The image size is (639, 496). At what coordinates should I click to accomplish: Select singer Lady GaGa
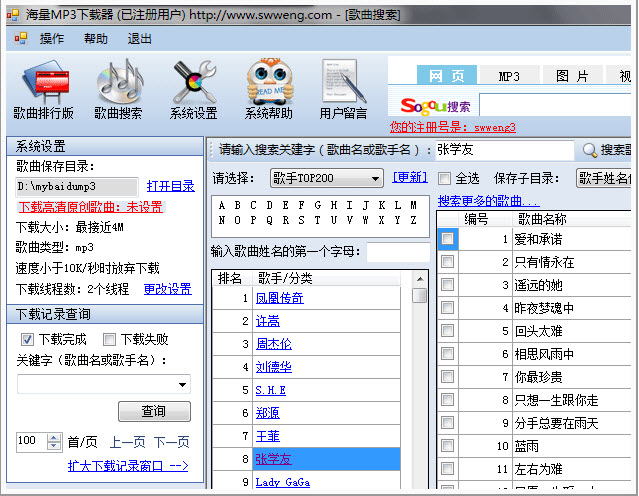tap(283, 482)
